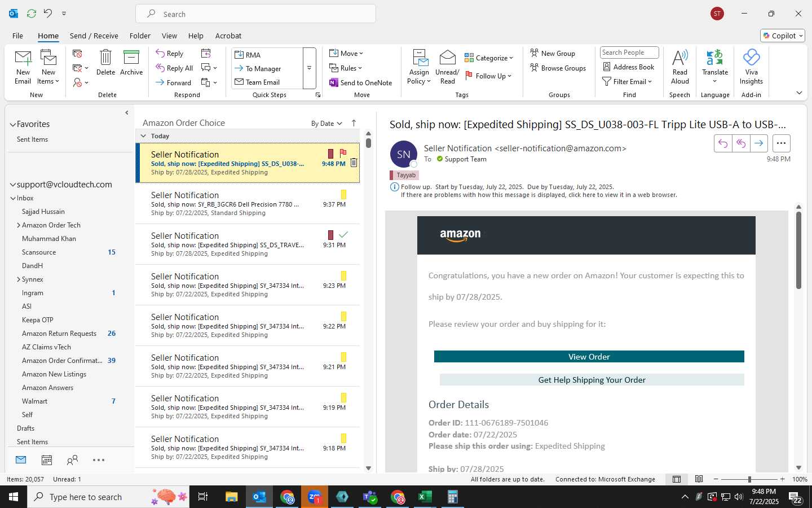Switch to Calendar view icon
This screenshot has height=508, width=812.
pos(47,460)
